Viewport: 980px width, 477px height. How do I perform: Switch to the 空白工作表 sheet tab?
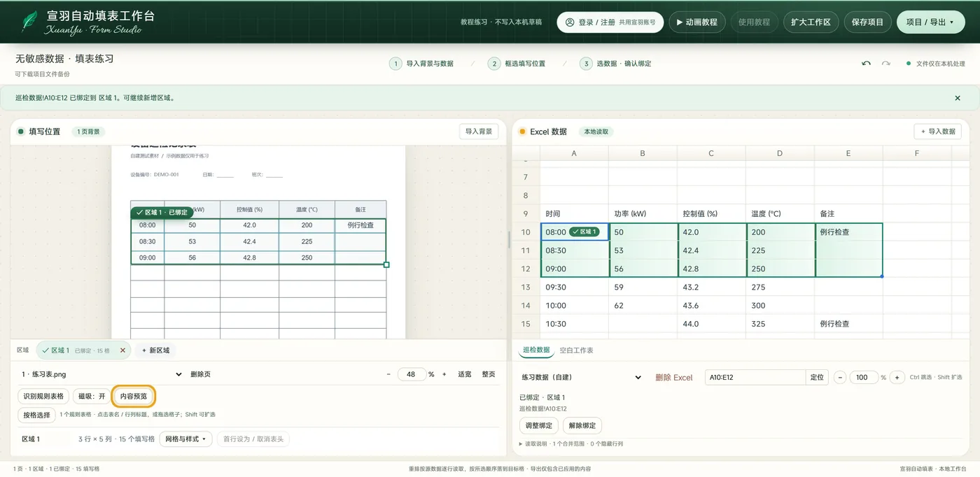576,350
